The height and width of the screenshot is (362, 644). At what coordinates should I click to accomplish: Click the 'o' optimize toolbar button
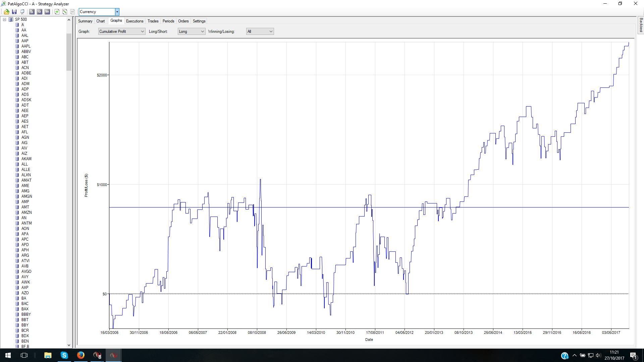40,12
